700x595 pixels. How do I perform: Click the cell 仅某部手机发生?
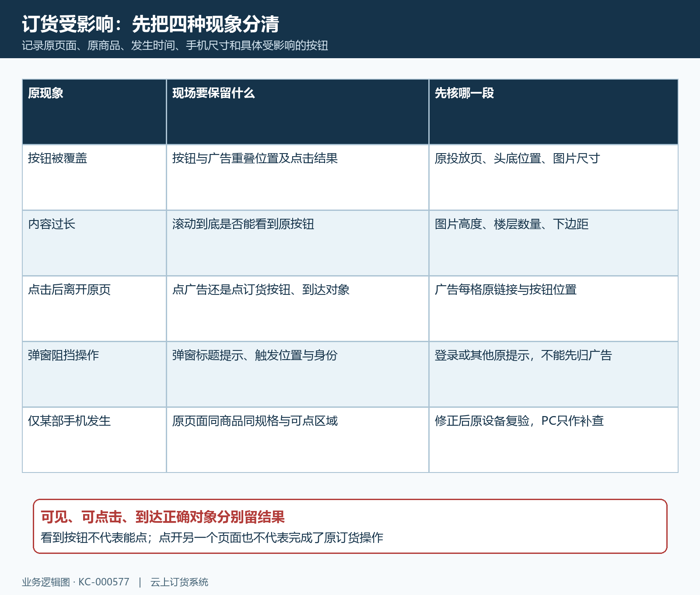coord(94,440)
